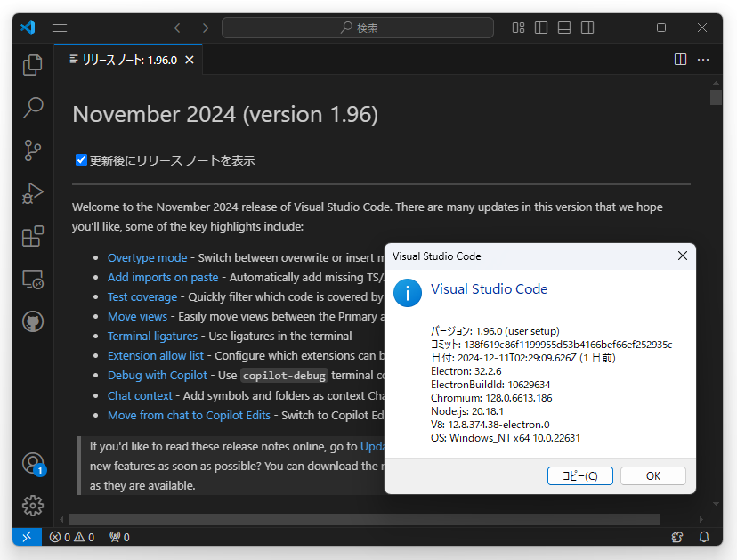Open the notifications bell in the status bar

click(703, 537)
